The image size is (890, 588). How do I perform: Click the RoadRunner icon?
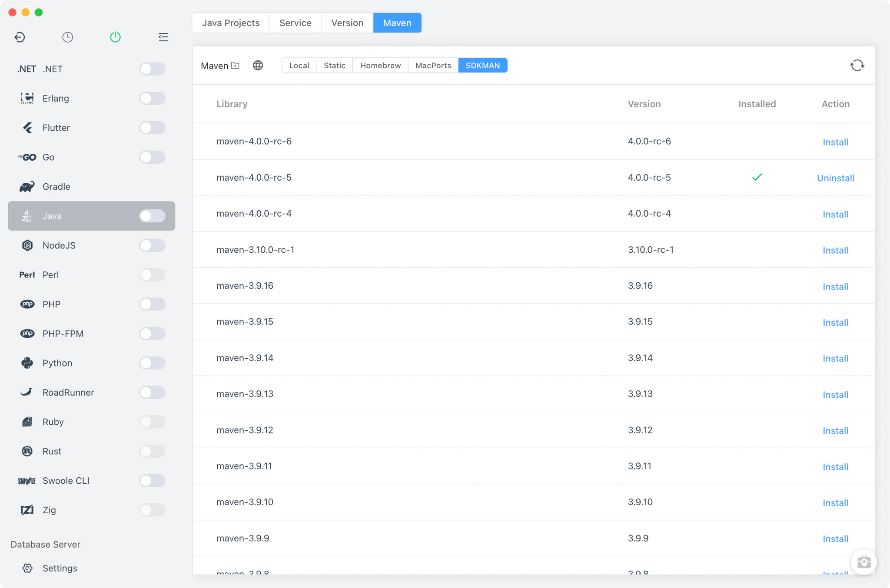point(27,392)
